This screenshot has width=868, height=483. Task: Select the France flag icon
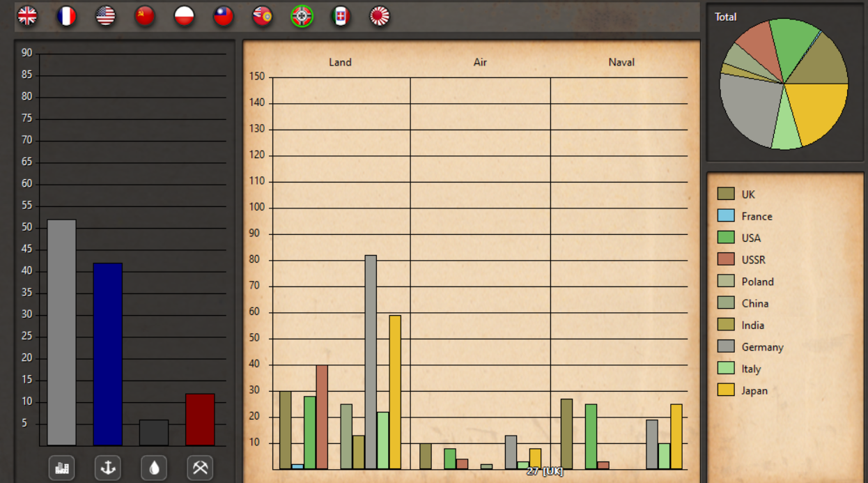tap(66, 16)
